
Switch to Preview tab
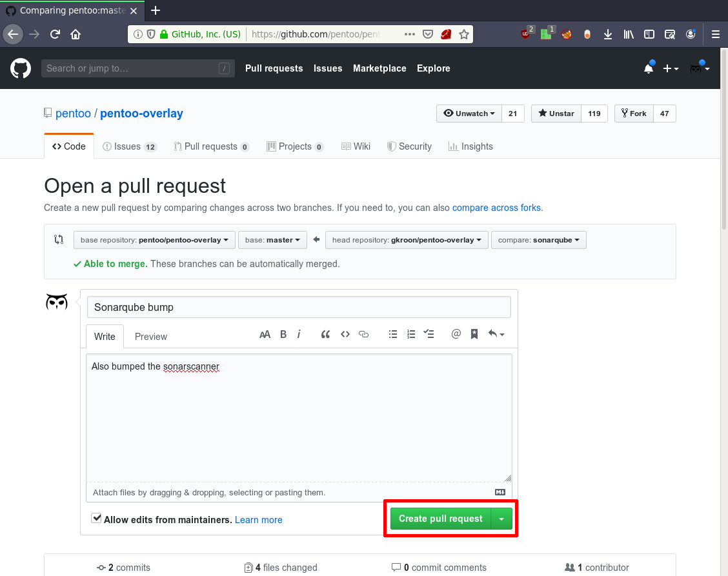point(151,337)
